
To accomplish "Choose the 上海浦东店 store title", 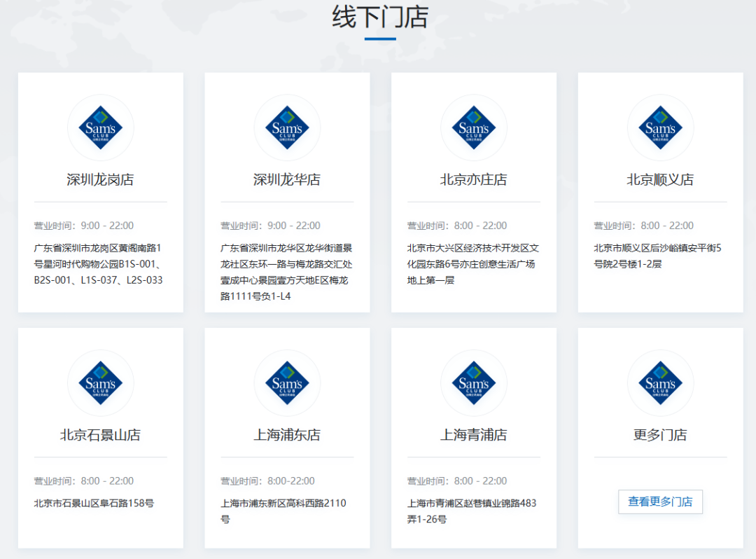I will click(287, 434).
